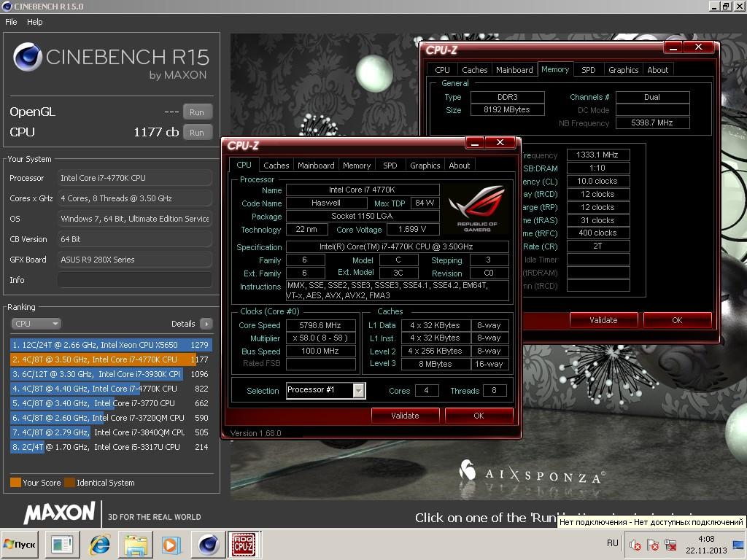
Task: Switch to ROG CPU-Z taskbar icon
Action: [x=244, y=544]
